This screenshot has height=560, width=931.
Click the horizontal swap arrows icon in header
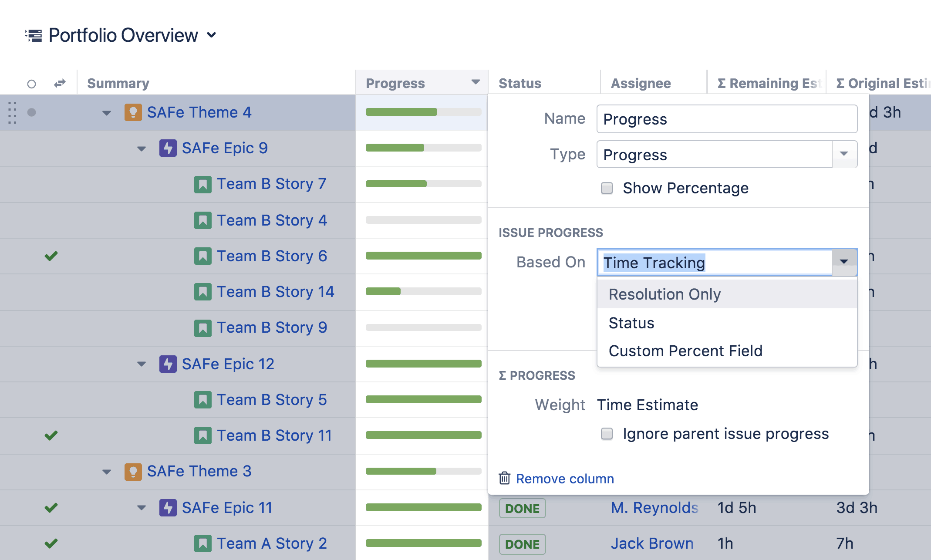click(x=60, y=83)
